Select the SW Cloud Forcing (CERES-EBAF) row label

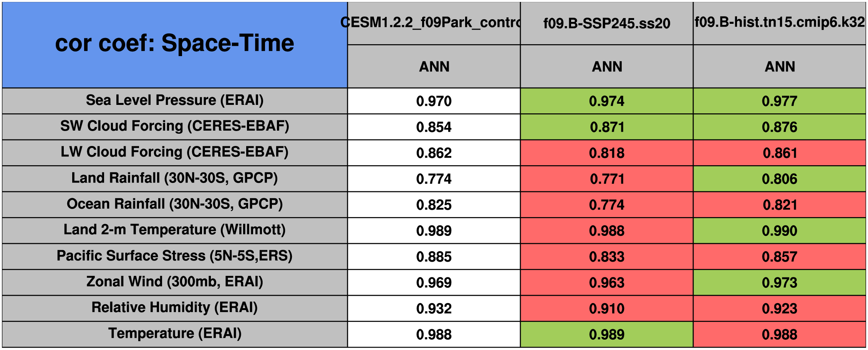tap(175, 126)
